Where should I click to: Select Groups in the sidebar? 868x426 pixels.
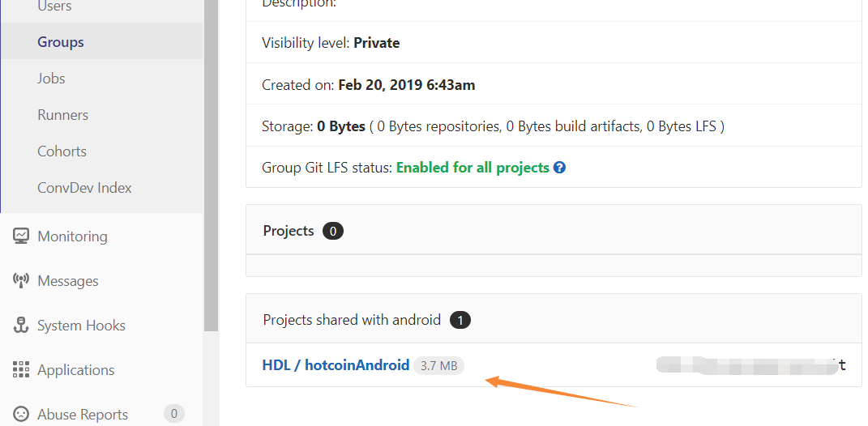click(60, 42)
